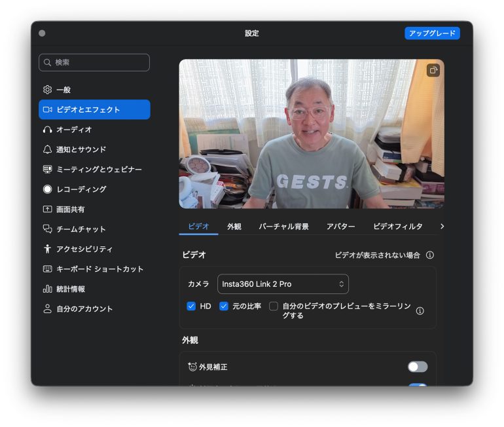Open 統計情報 via the bar chart icon

(x=47, y=289)
